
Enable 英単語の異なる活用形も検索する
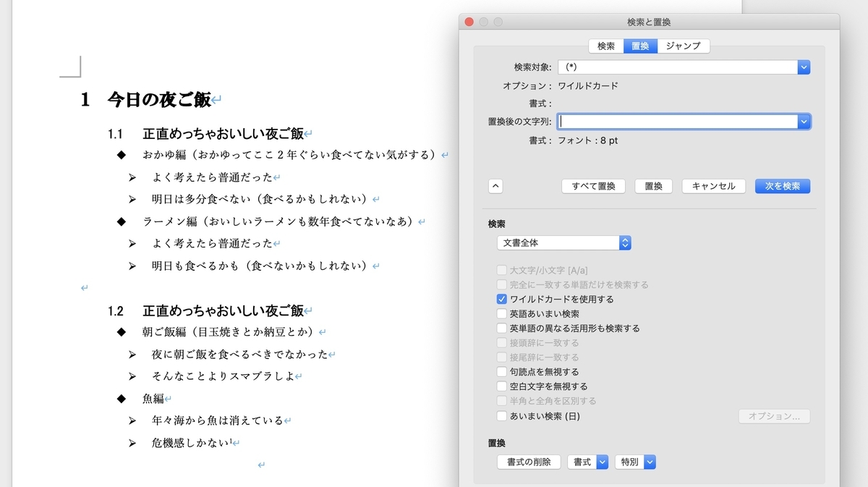point(501,328)
